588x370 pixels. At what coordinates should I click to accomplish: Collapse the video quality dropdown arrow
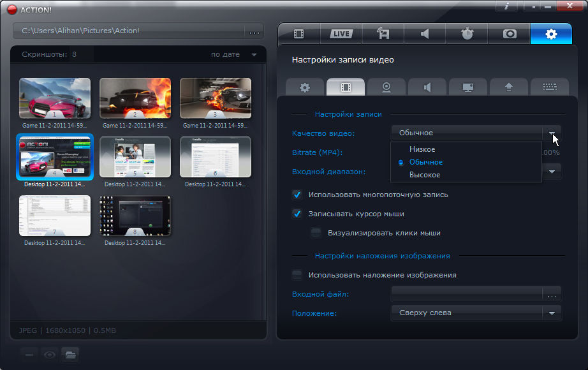tap(552, 133)
